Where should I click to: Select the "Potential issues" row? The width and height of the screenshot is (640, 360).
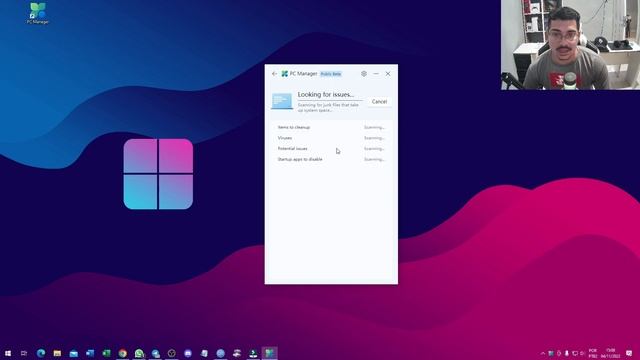[x=331, y=149]
